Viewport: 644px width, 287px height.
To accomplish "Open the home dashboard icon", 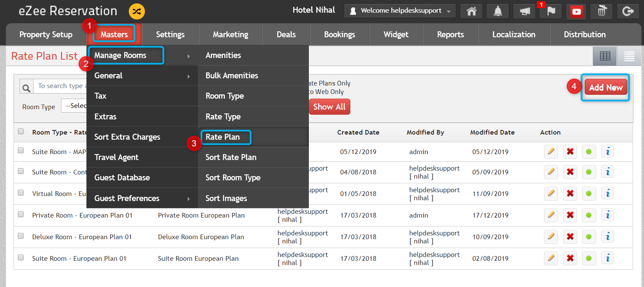I will (x=471, y=11).
